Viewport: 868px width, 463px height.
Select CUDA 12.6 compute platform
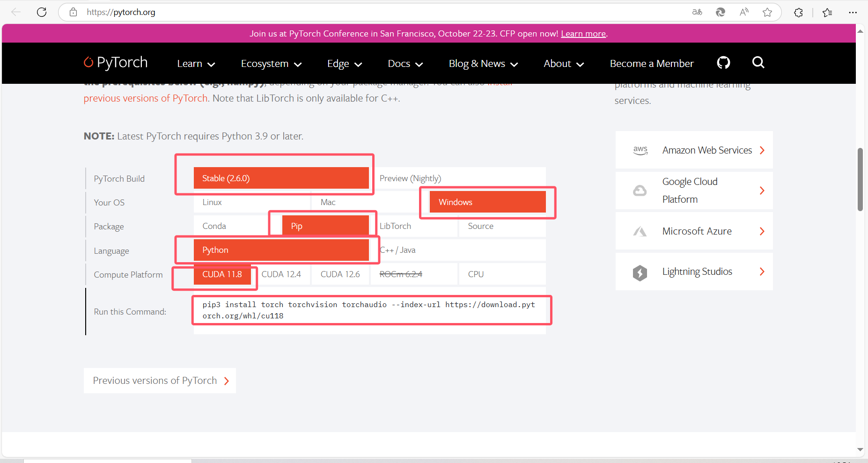click(x=340, y=274)
